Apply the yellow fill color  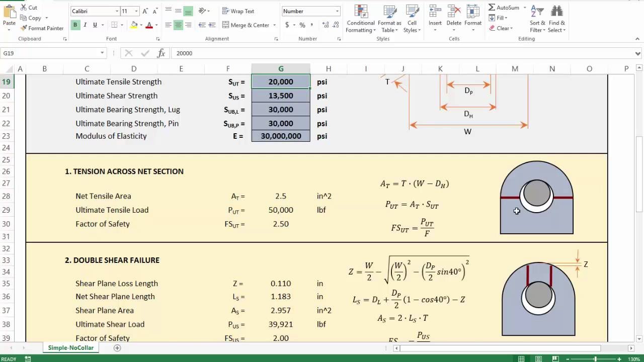(134, 25)
